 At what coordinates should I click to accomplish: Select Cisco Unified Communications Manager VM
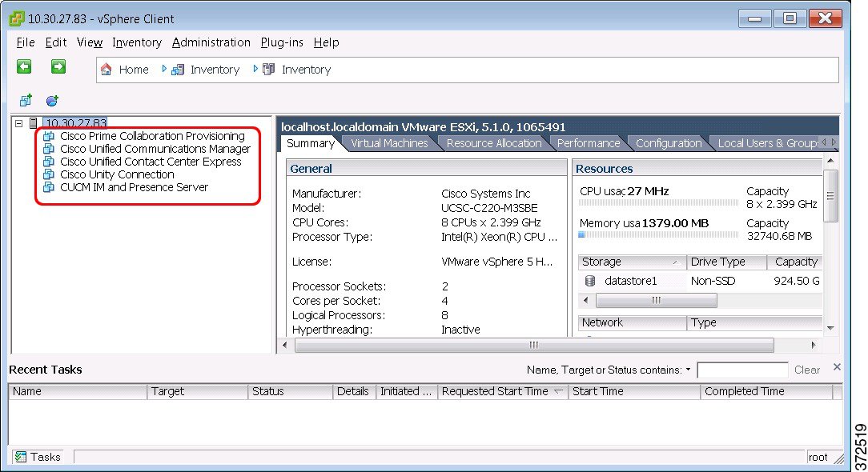click(x=155, y=149)
